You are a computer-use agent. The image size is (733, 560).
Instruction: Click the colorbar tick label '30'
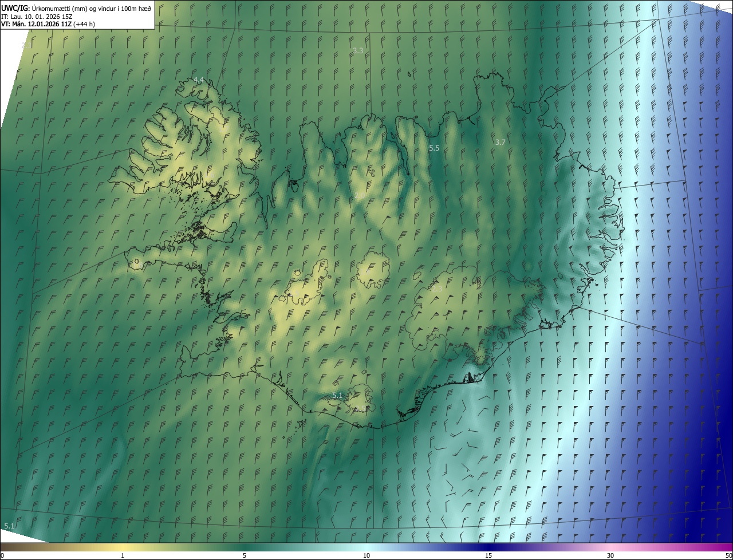click(x=610, y=555)
